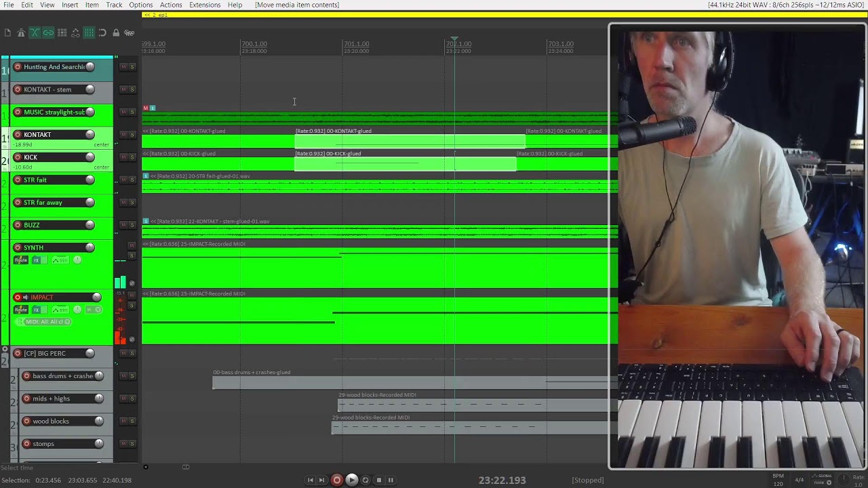Open trim envelope button on IMPACT track
Screen dimensions: 868x488
60,310
